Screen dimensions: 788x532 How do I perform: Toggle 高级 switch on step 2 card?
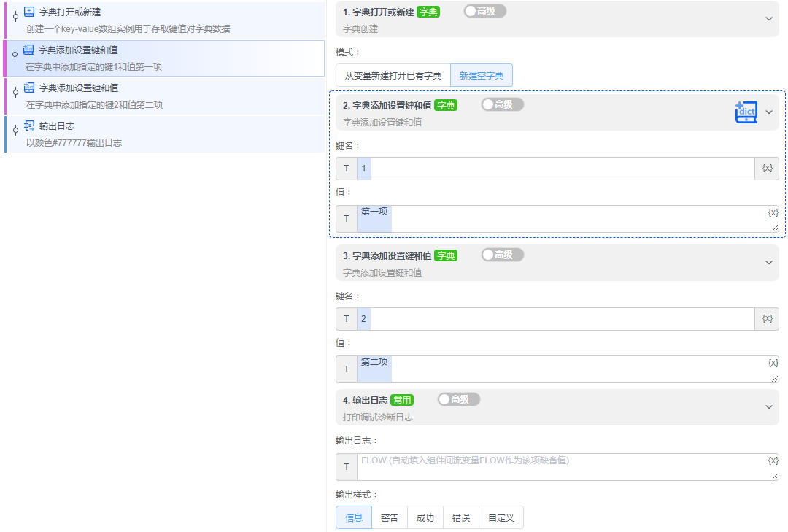coord(502,104)
